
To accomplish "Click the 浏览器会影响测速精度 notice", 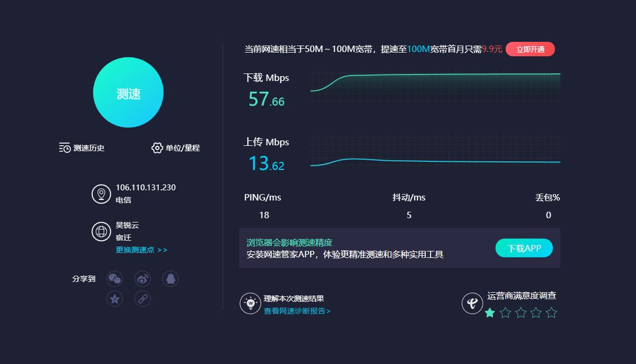I will [290, 242].
